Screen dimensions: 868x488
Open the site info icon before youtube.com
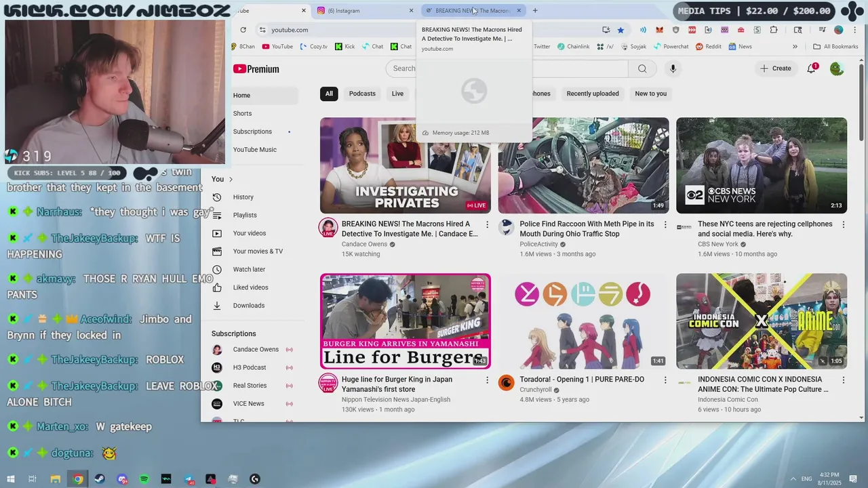[x=262, y=30]
